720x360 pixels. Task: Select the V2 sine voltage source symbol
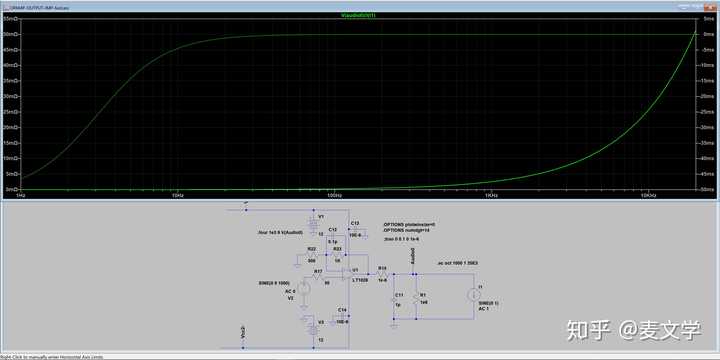(x=304, y=288)
